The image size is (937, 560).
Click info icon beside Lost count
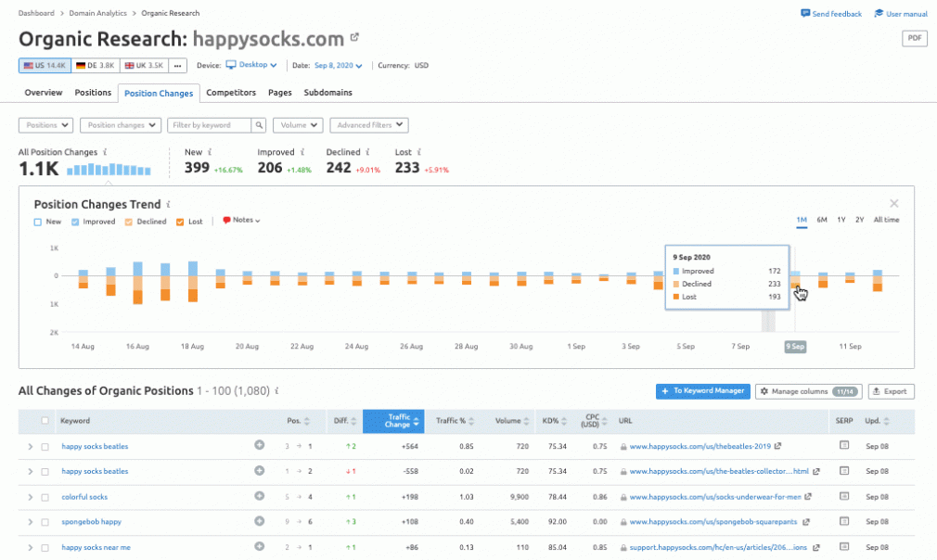[419, 152]
